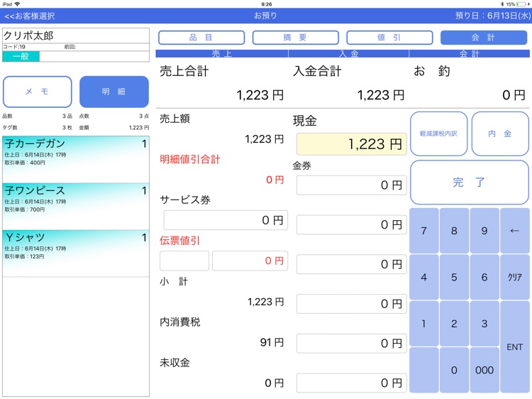Tap the 一般 customer category label
This screenshot has width=532, height=399.
click(x=21, y=56)
